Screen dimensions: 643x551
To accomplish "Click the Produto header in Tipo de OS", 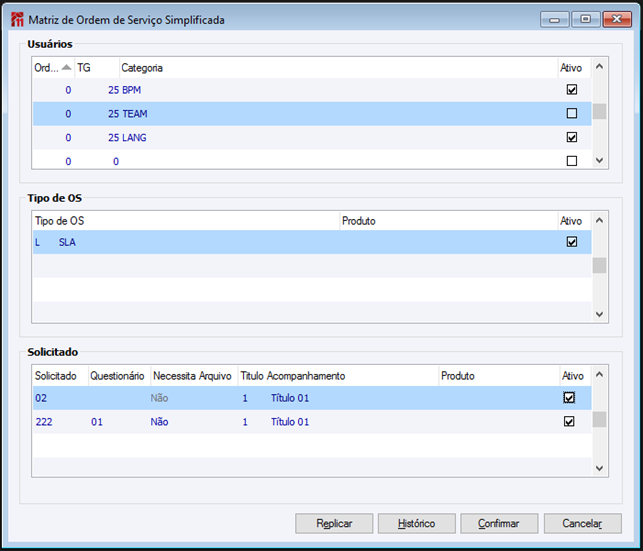I will tap(359, 220).
